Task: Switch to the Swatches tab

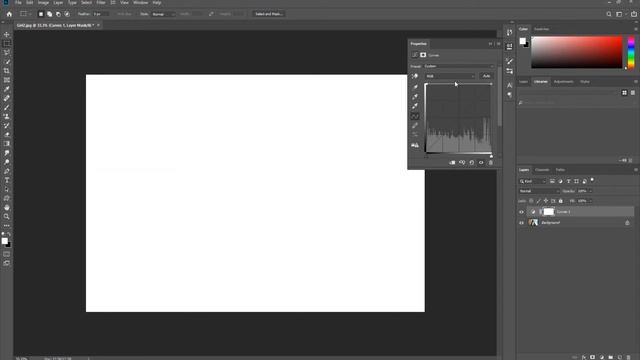Action: point(542,29)
